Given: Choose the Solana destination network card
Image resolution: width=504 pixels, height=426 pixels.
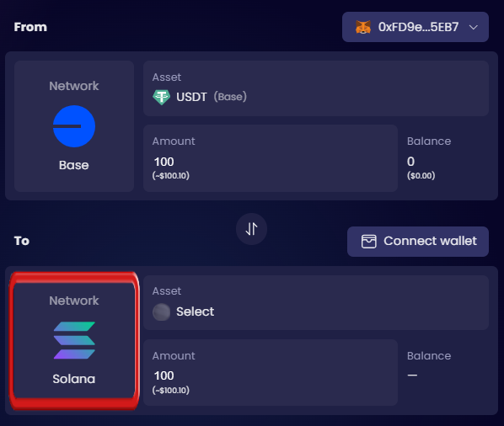Looking at the screenshot, I should (74, 341).
